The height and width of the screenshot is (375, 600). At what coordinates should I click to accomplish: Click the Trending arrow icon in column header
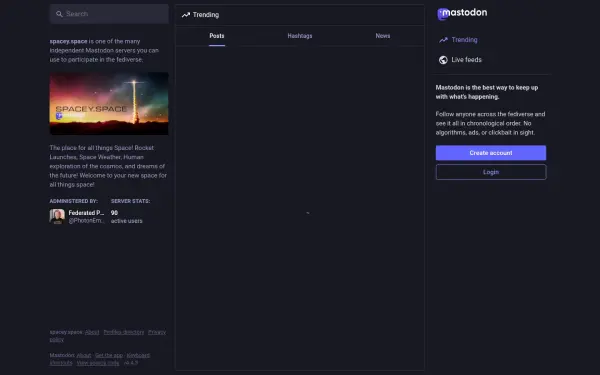coord(186,15)
